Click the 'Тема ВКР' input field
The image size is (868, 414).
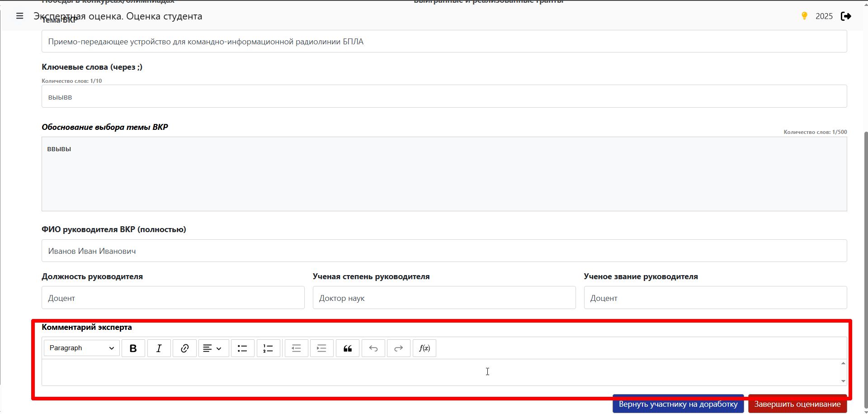point(444,42)
